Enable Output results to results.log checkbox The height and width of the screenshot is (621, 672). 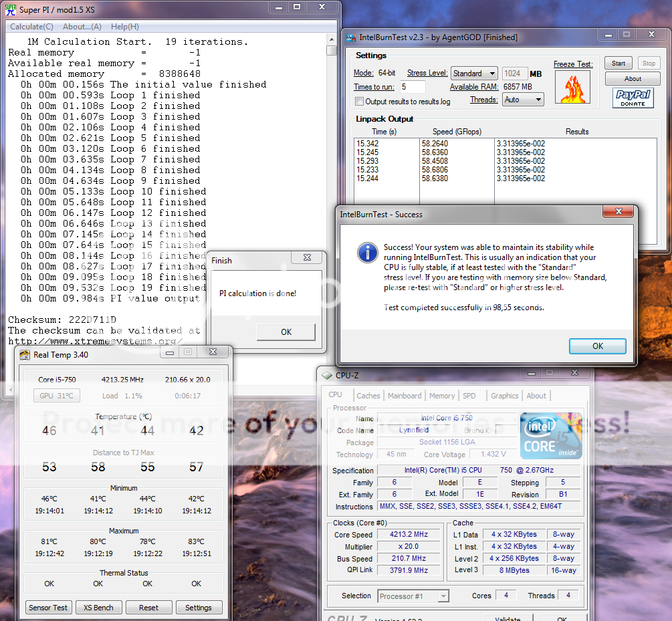tap(360, 102)
